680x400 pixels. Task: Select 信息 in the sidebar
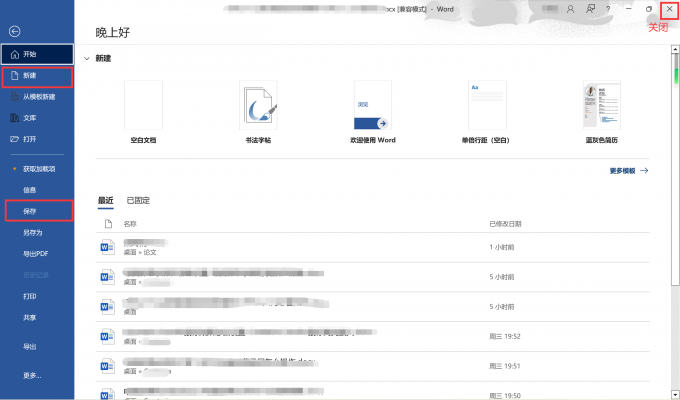37,190
